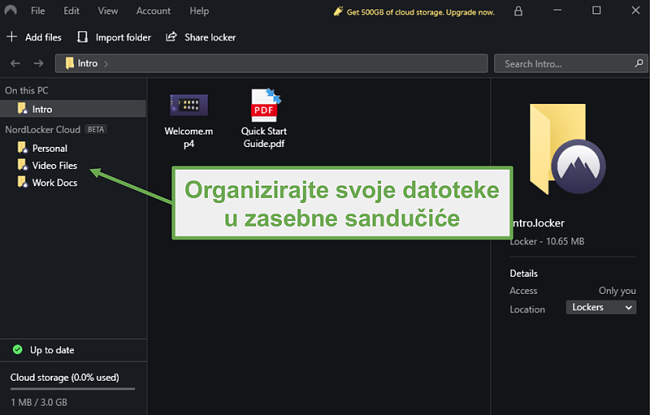650x415 pixels.
Task: Open the Help menu
Action: pyautogui.click(x=199, y=11)
